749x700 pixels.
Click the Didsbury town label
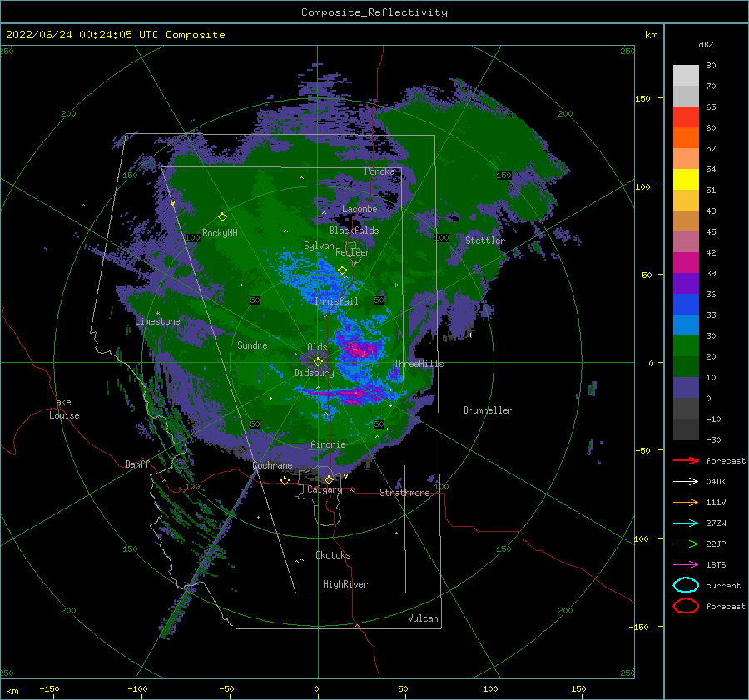[314, 373]
